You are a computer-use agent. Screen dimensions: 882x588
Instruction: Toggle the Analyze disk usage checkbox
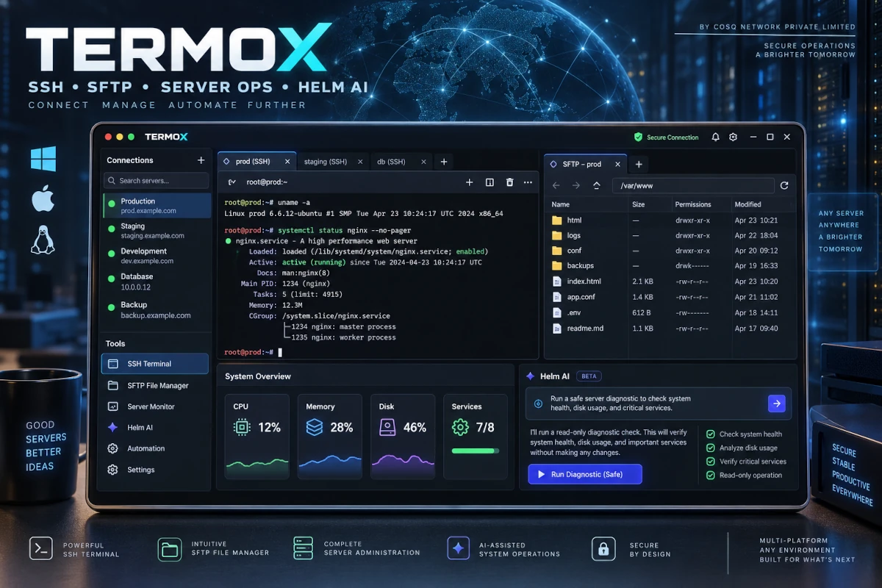[711, 448]
